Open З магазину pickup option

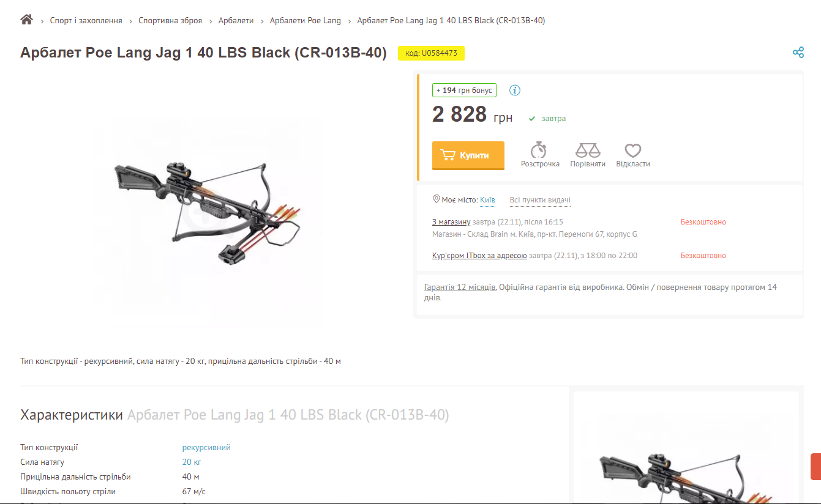(451, 222)
